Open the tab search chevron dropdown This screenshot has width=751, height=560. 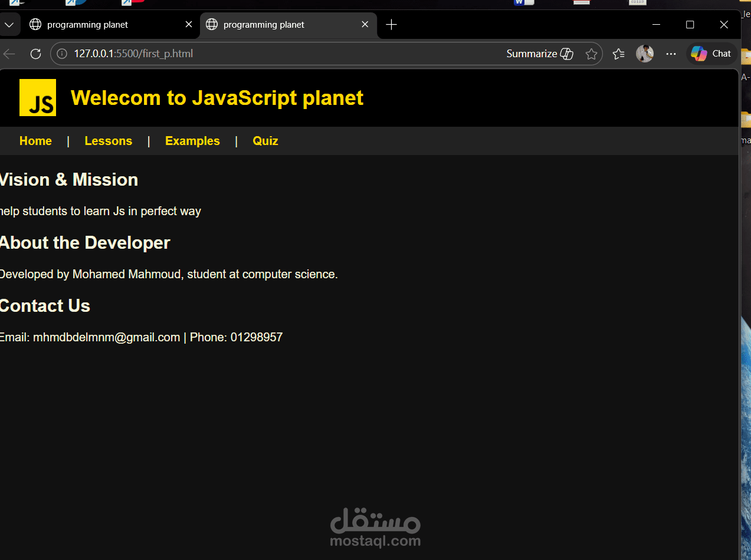(9, 24)
